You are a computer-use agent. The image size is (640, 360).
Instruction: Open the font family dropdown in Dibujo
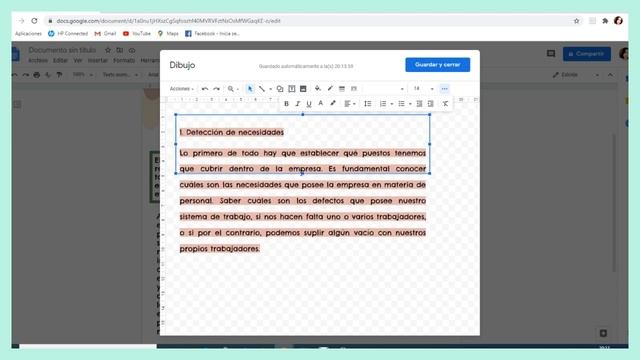(383, 89)
